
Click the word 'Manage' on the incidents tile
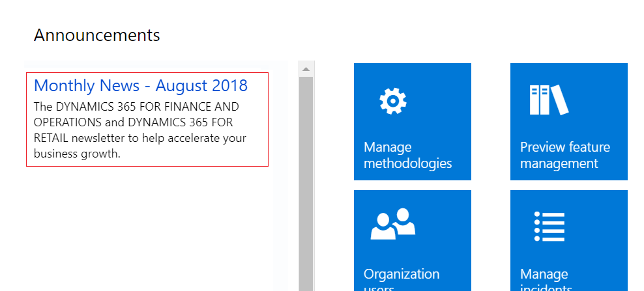click(544, 274)
